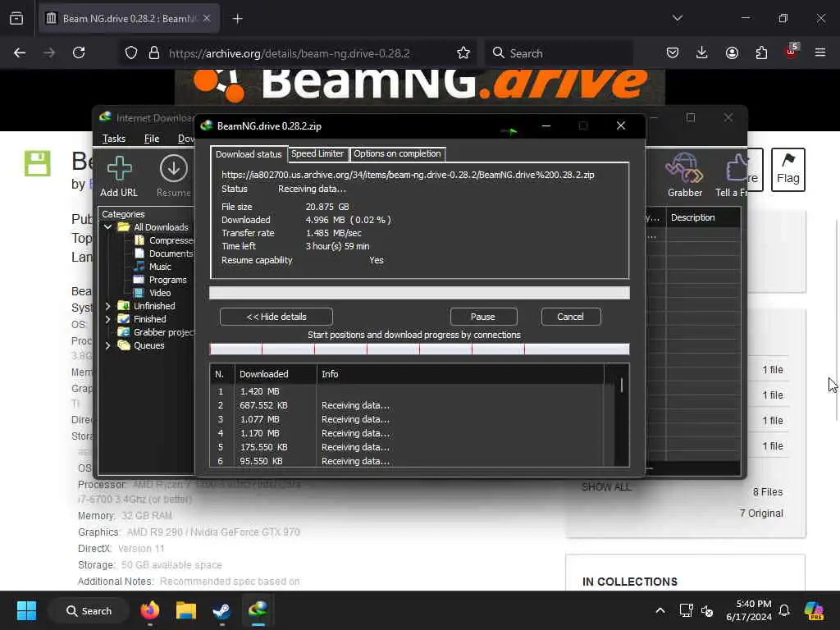
Task: Expand the Queues category
Action: coord(107,345)
